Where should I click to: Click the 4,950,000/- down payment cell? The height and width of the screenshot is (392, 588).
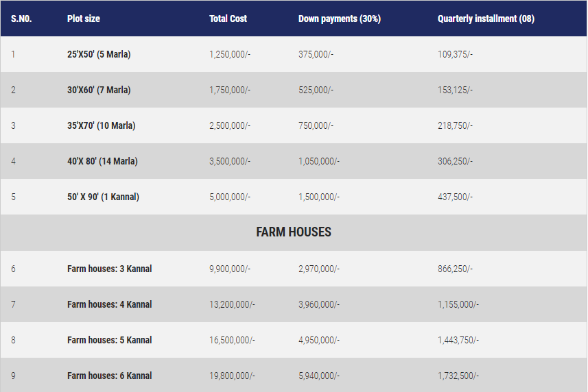tap(319, 340)
